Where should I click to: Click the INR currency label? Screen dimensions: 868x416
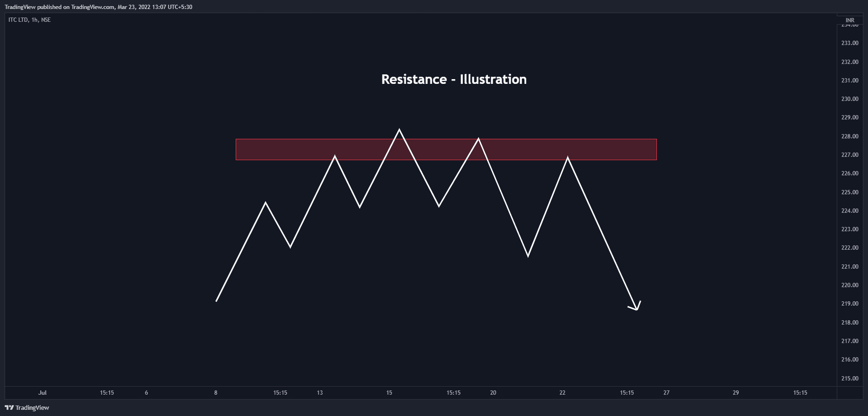click(850, 20)
